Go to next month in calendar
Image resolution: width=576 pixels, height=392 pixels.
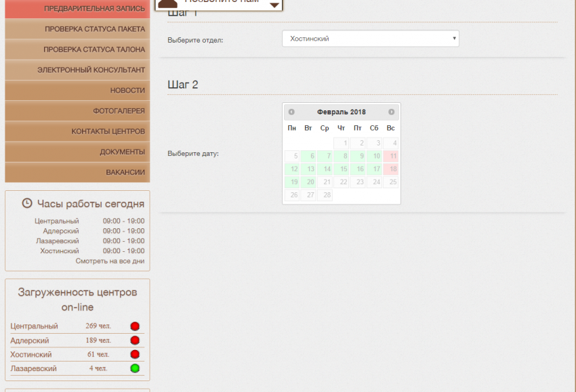[391, 112]
